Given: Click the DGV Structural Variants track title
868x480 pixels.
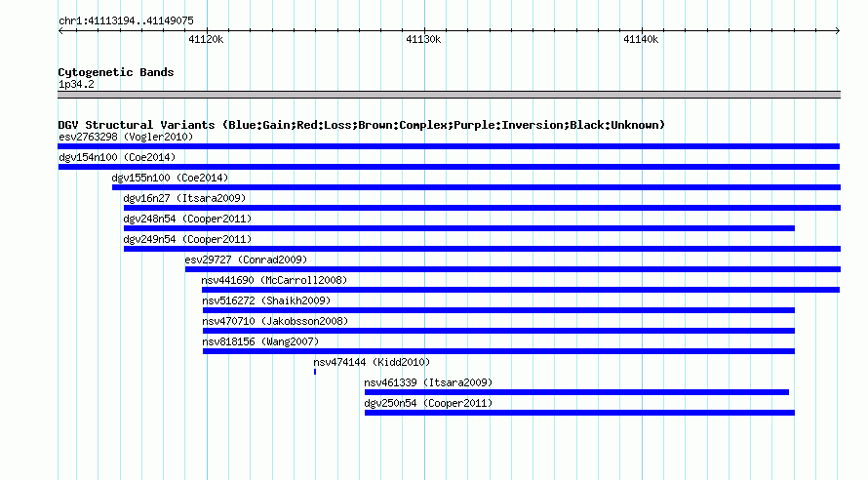Looking at the screenshot, I should [x=362, y=125].
